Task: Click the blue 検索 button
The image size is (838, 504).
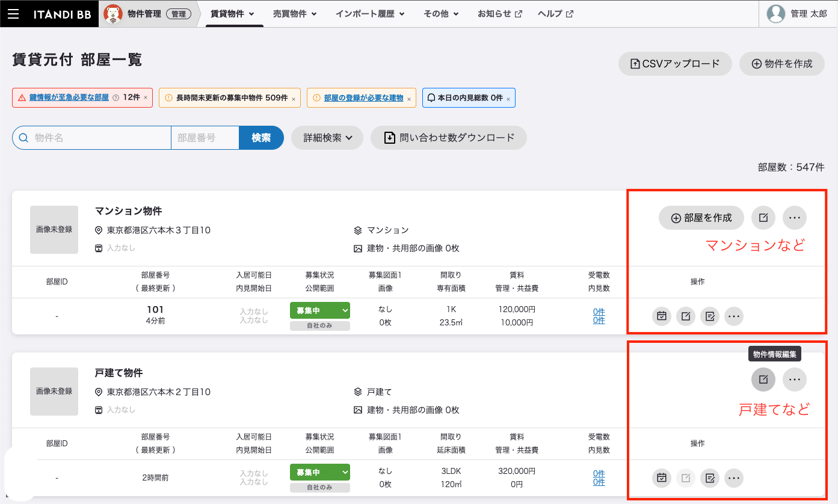Action: 261,138
